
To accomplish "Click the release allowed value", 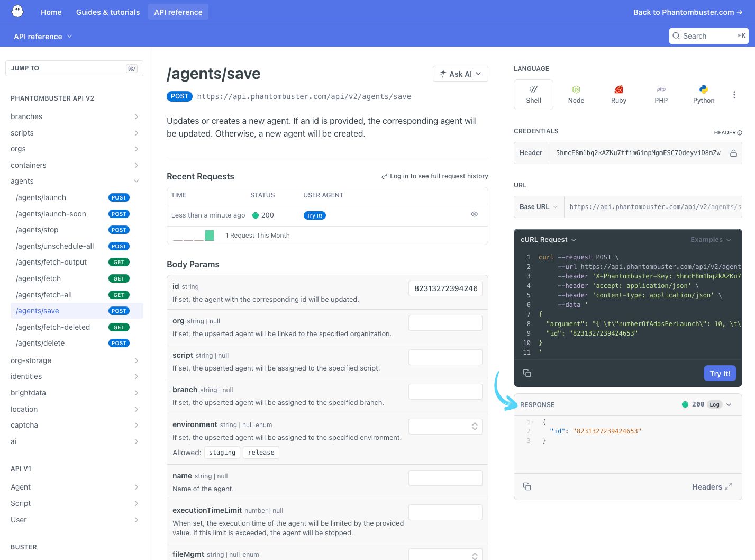I will coord(261,453).
